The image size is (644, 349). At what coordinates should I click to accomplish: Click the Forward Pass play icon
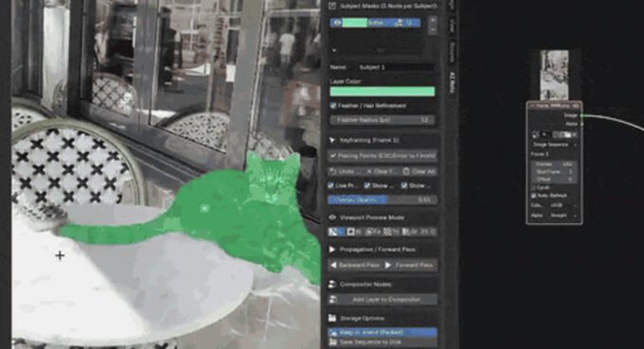388,266
